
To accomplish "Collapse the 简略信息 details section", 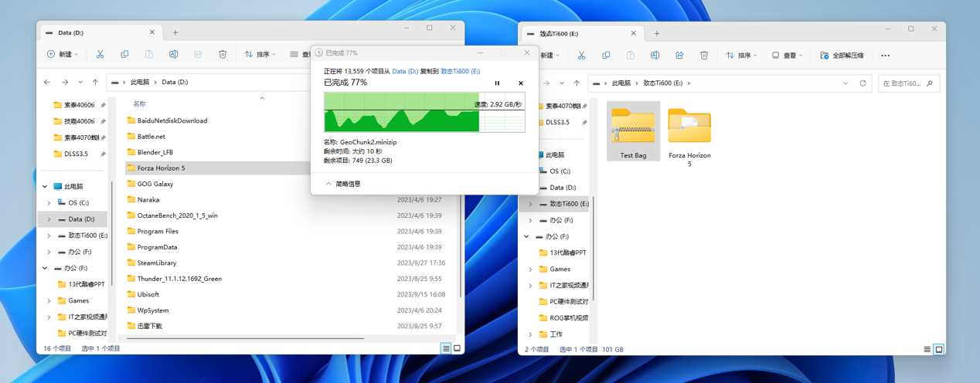I will coord(342,184).
